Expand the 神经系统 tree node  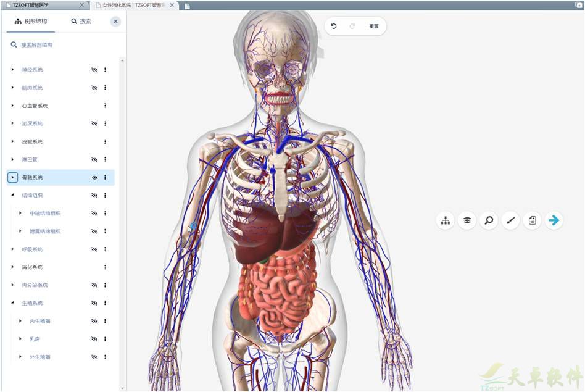click(x=12, y=70)
